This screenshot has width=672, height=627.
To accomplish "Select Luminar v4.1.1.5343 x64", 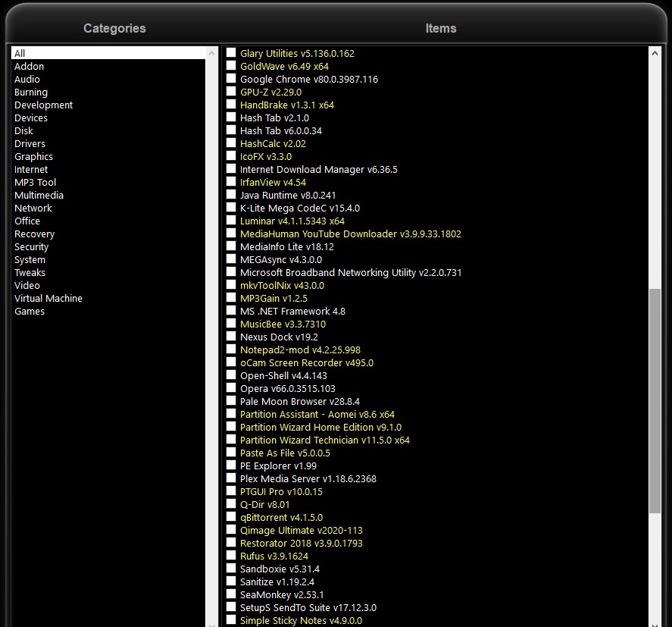I will tap(292, 221).
